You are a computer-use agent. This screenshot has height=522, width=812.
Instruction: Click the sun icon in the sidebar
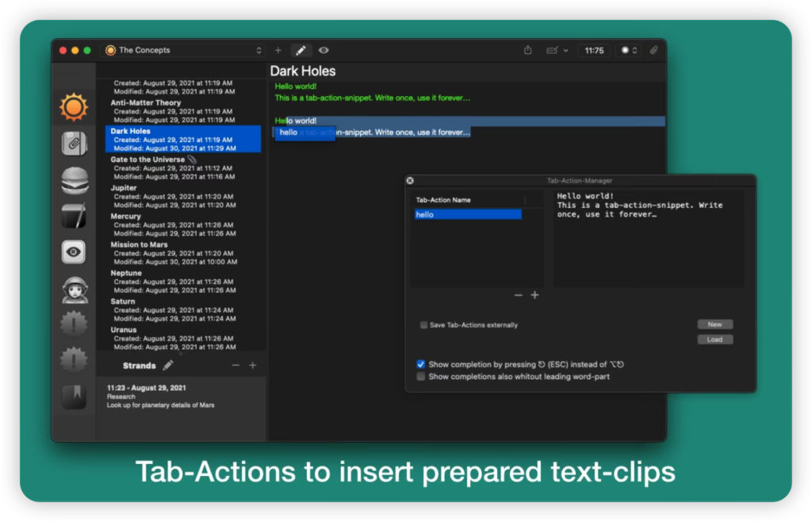pyautogui.click(x=74, y=106)
